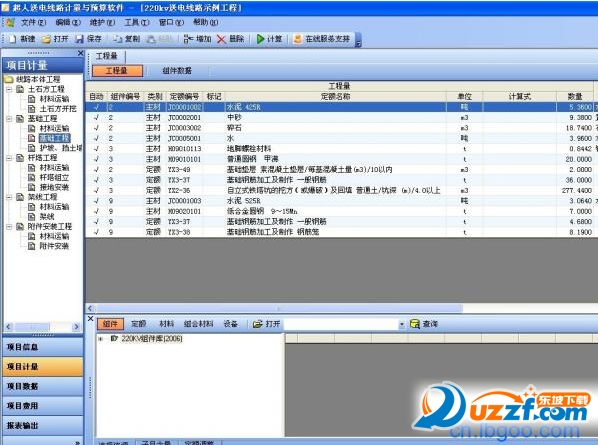Click the greyed-out paste icon in the toolbar
This screenshot has width=598, height=445.
(x=151, y=39)
